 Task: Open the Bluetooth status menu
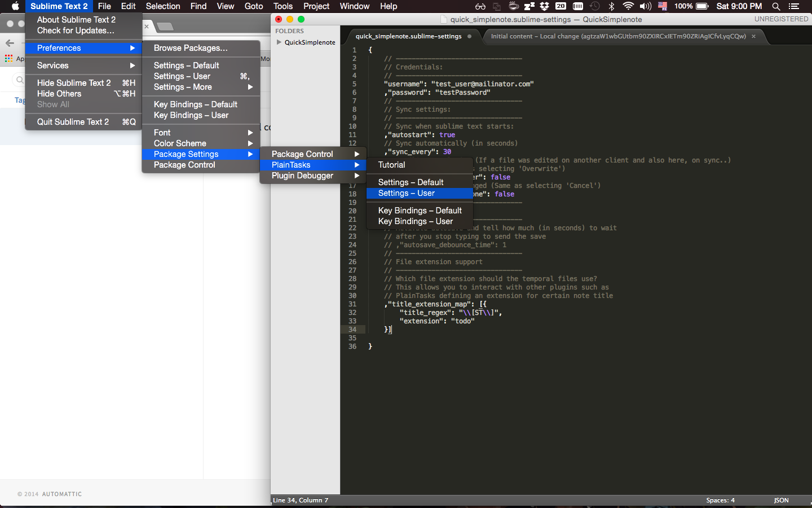coord(611,6)
